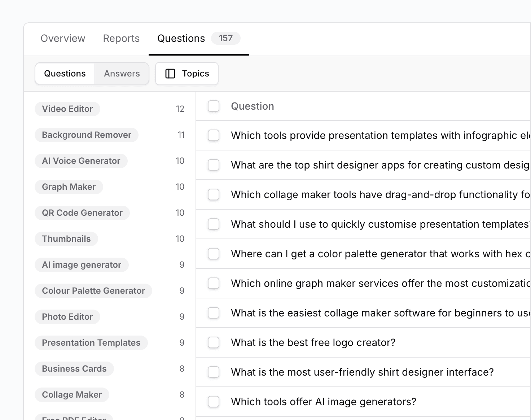
Task: Select the Graph Maker topic filter
Action: 69,187
